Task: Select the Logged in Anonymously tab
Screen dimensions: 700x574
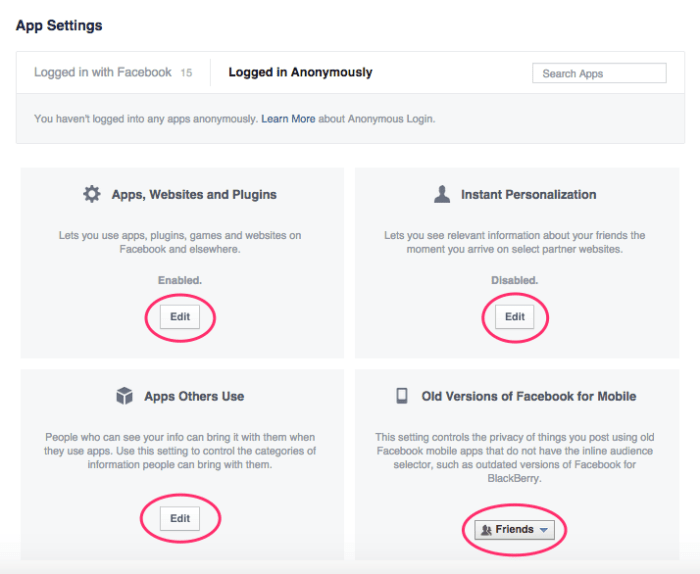Action: 300,72
